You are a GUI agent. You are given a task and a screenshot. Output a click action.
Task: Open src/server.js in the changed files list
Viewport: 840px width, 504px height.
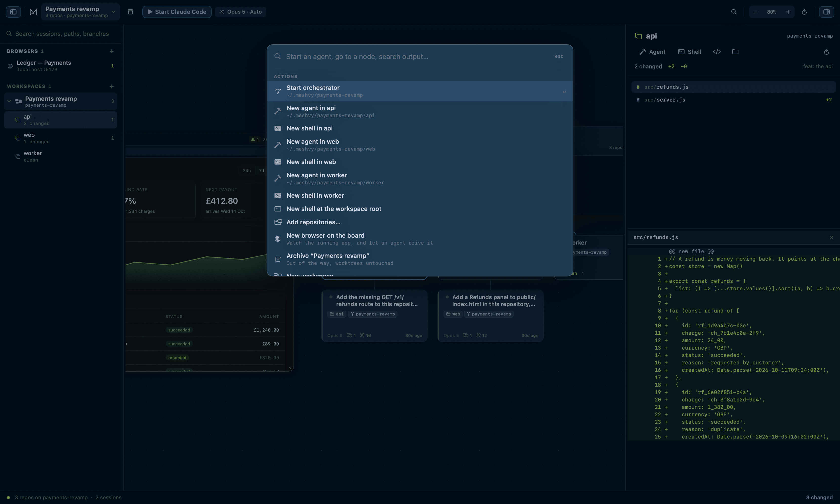click(x=733, y=100)
